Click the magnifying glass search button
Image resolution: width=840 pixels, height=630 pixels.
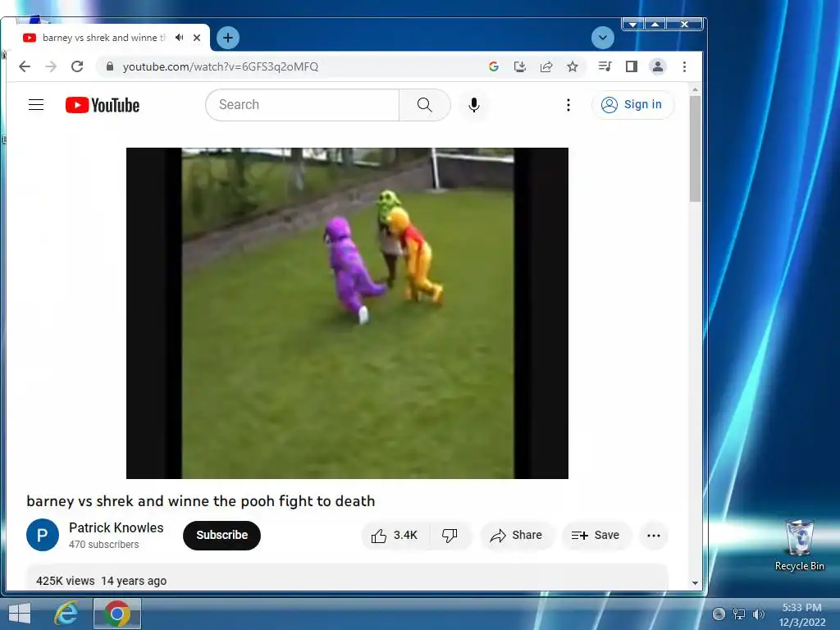click(x=424, y=104)
